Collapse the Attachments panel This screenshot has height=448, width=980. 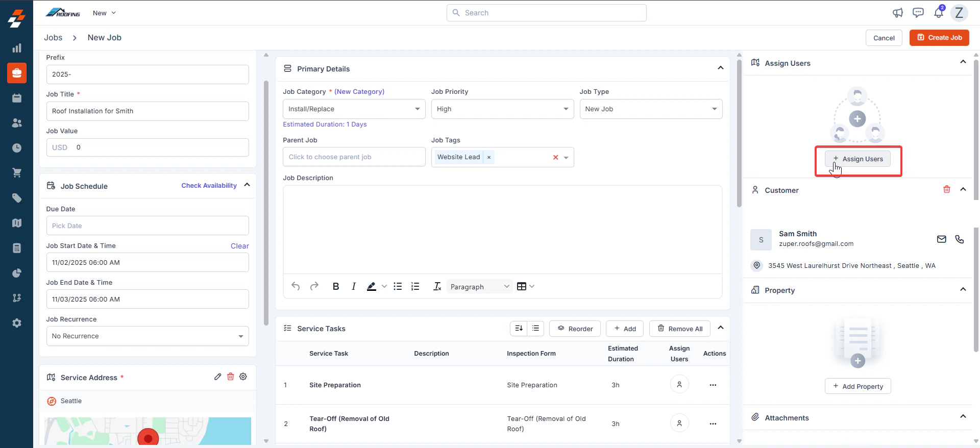963,416
